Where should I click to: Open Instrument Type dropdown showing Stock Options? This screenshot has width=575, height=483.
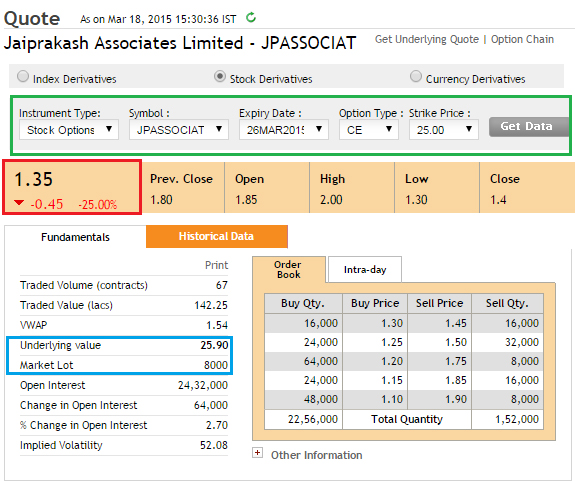pyautogui.click(x=69, y=129)
